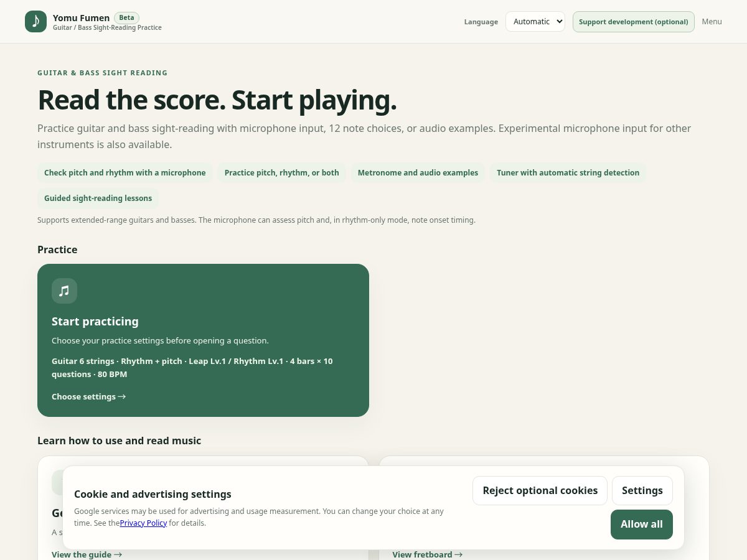Click 'Choose your practice settings' description text

[x=160, y=341]
